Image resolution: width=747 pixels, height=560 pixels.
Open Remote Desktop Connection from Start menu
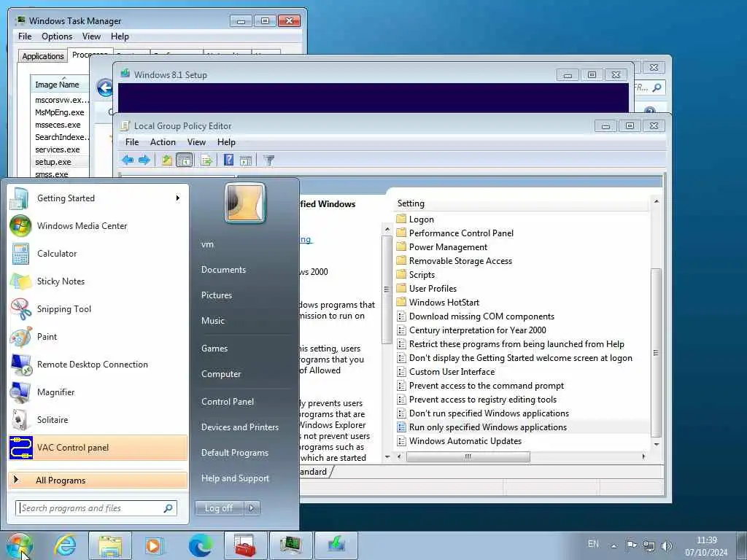pyautogui.click(x=98, y=365)
